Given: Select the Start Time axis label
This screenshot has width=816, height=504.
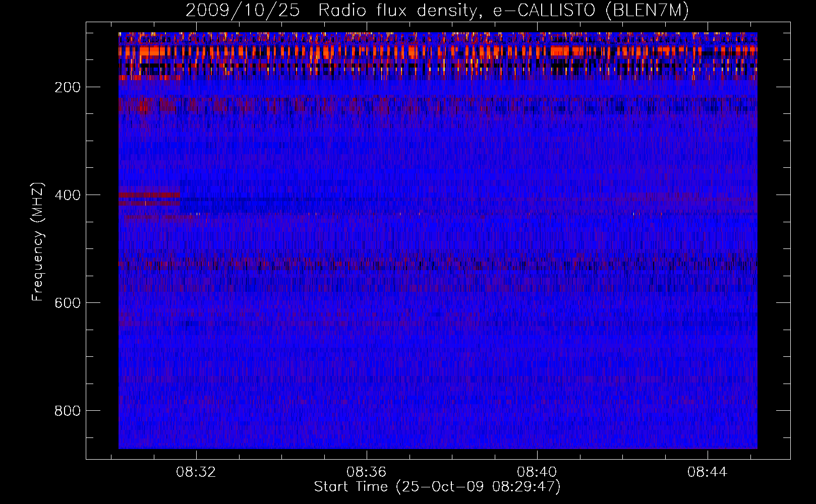Looking at the screenshot, I should coord(437,486).
